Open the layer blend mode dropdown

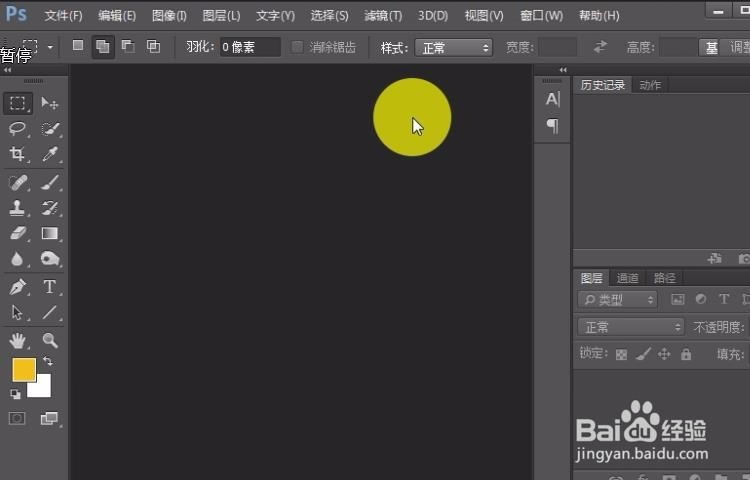631,327
